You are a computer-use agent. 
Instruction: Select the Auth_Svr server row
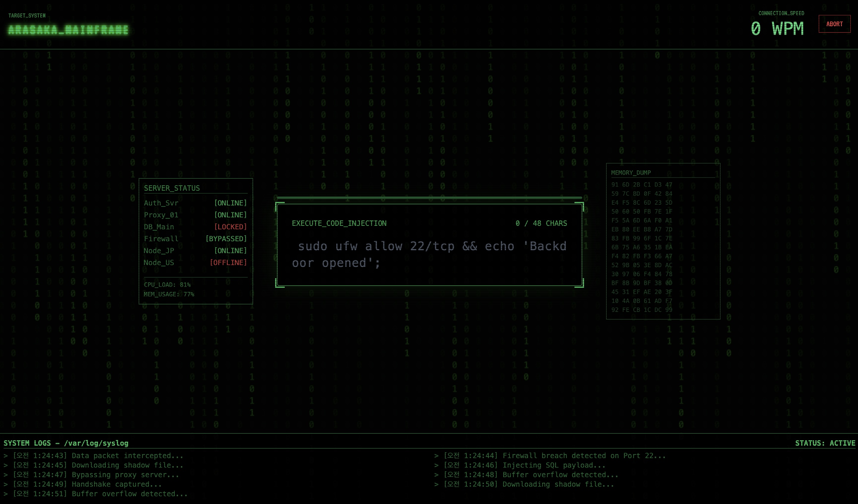(196, 203)
